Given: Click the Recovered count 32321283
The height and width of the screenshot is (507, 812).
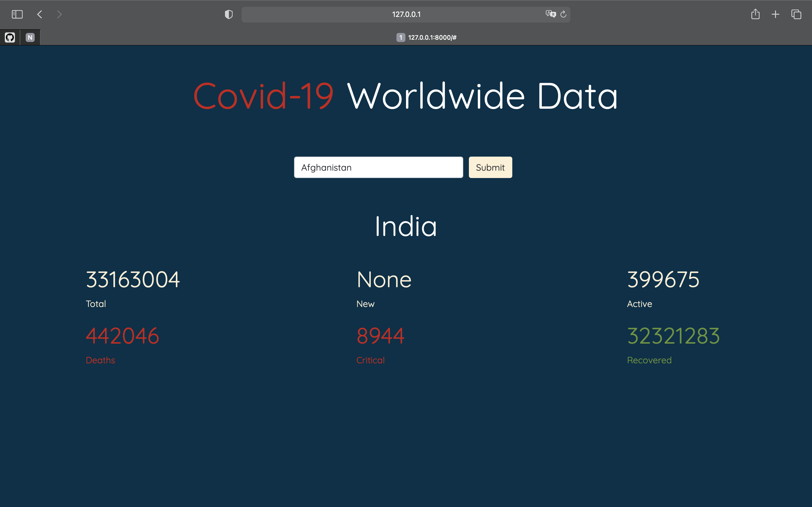Looking at the screenshot, I should [673, 336].
